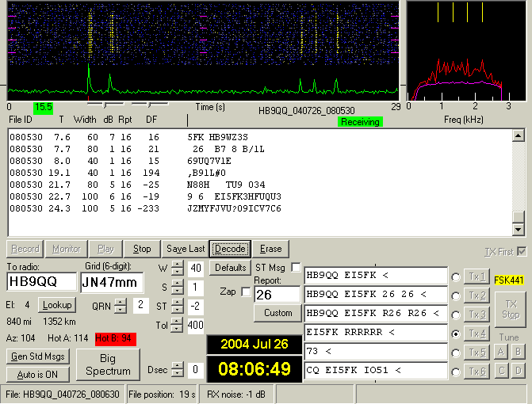This screenshot has width=532, height=404.
Task: Adjust the Tol tolerance spinner
Action: (178, 325)
